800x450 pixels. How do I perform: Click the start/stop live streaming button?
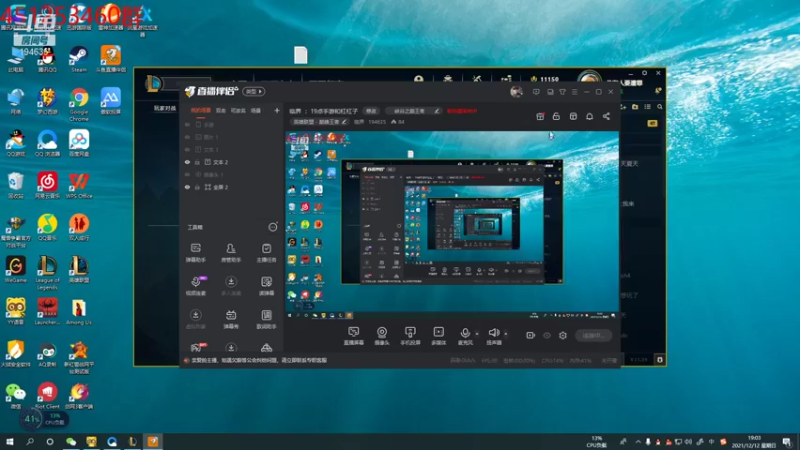(593, 335)
